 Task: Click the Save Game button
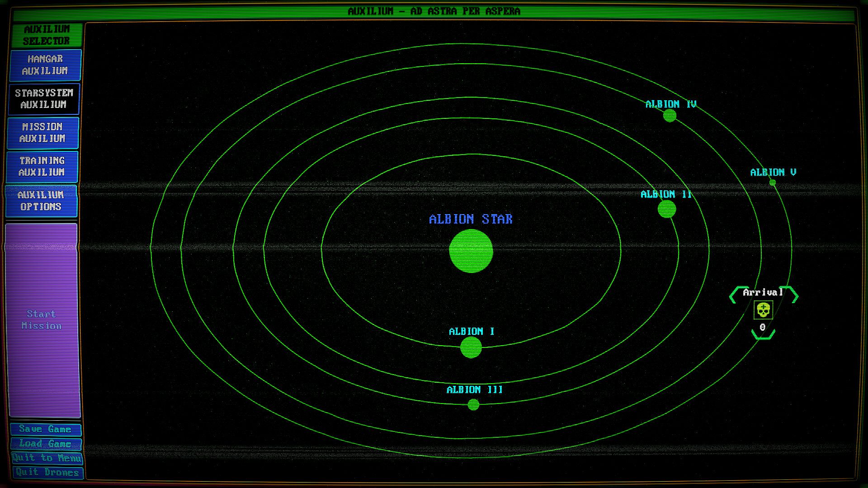click(45, 429)
